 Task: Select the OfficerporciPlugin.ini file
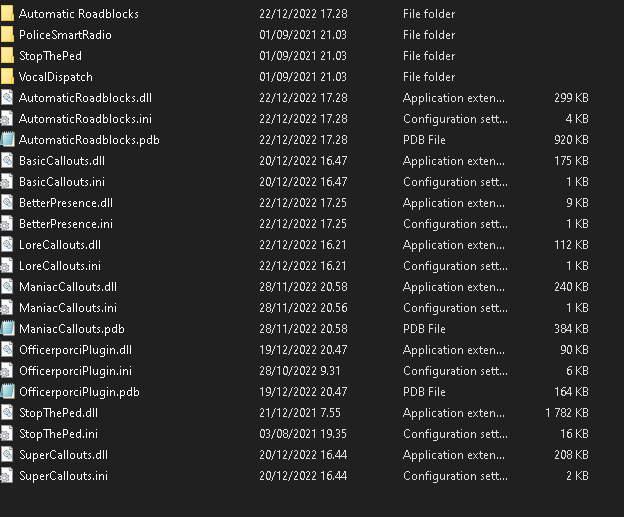(75, 371)
